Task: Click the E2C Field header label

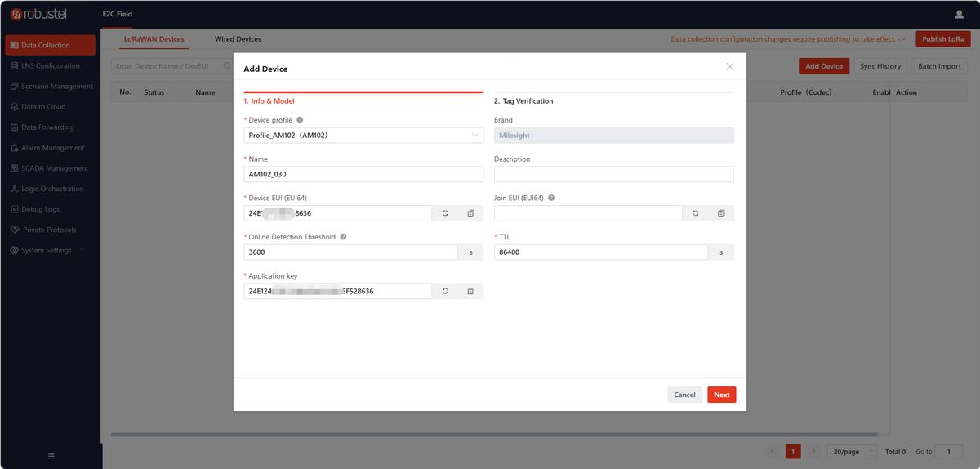Action: 118,14
